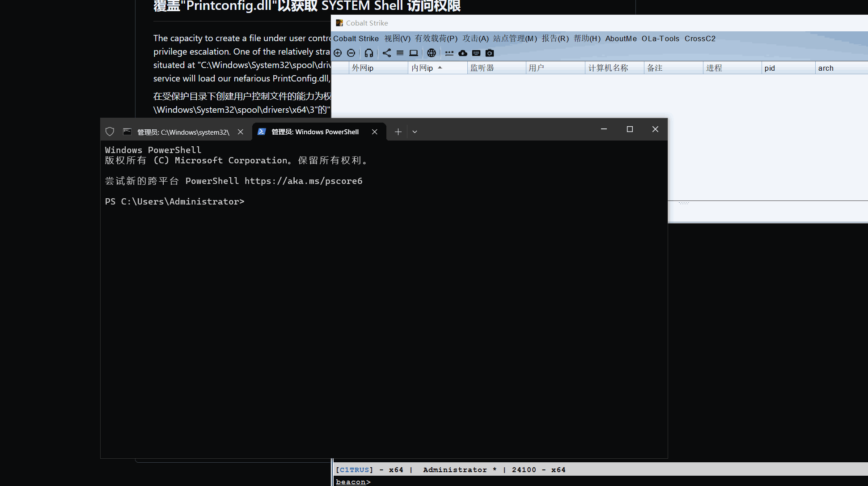Click the 版权所有 Microsoft Corporation line
Image resolution: width=868 pixels, height=486 pixels.
point(237,161)
